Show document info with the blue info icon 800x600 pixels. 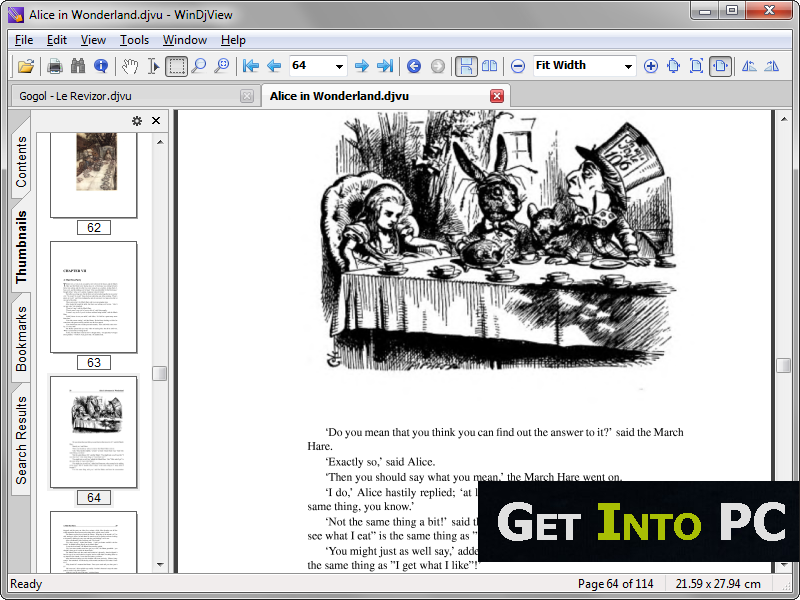[x=101, y=66]
